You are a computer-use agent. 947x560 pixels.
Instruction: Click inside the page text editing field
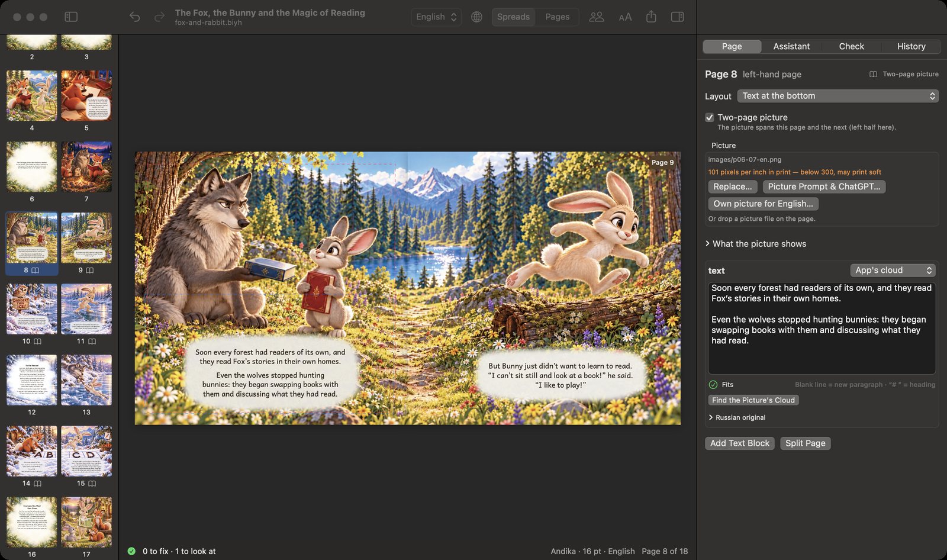tap(822, 328)
